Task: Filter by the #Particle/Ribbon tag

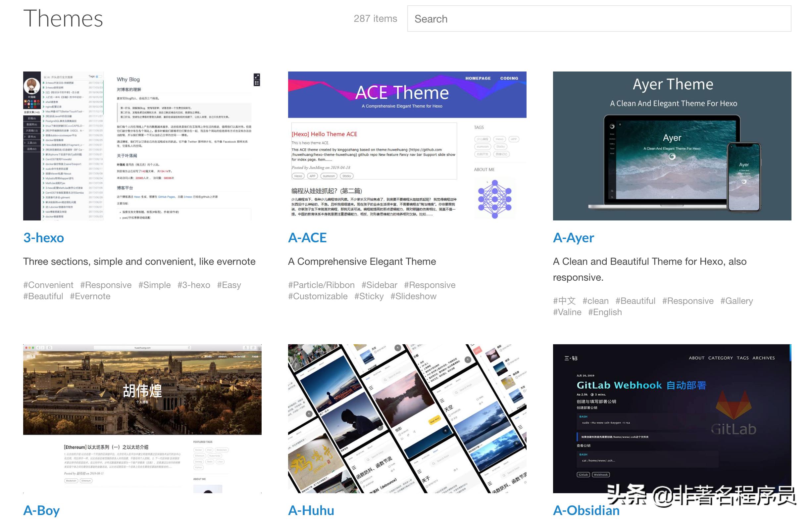Action: [321, 285]
